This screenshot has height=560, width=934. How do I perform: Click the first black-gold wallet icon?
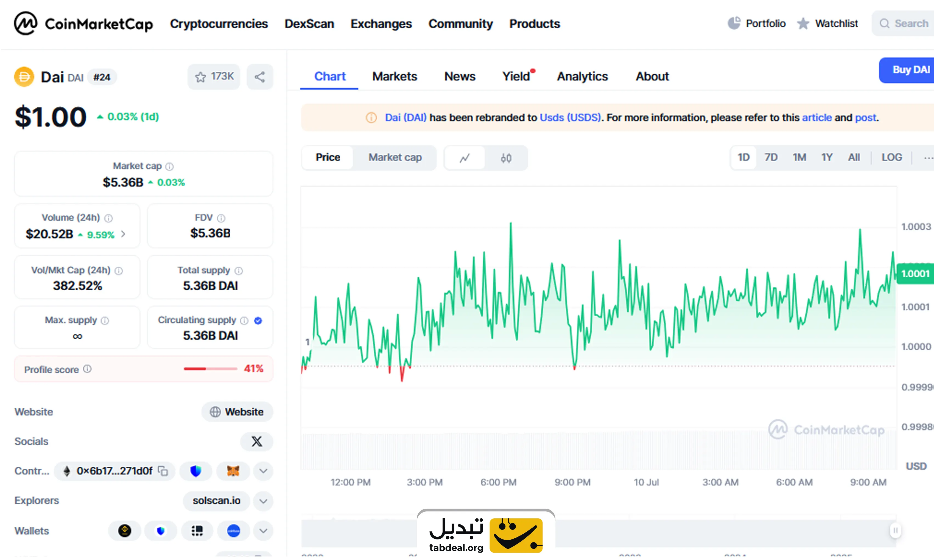[125, 531]
